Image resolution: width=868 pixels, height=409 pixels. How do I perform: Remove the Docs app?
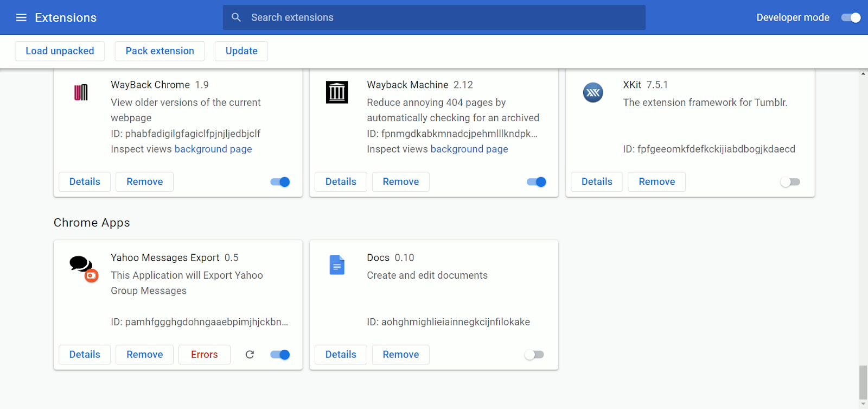click(x=401, y=355)
